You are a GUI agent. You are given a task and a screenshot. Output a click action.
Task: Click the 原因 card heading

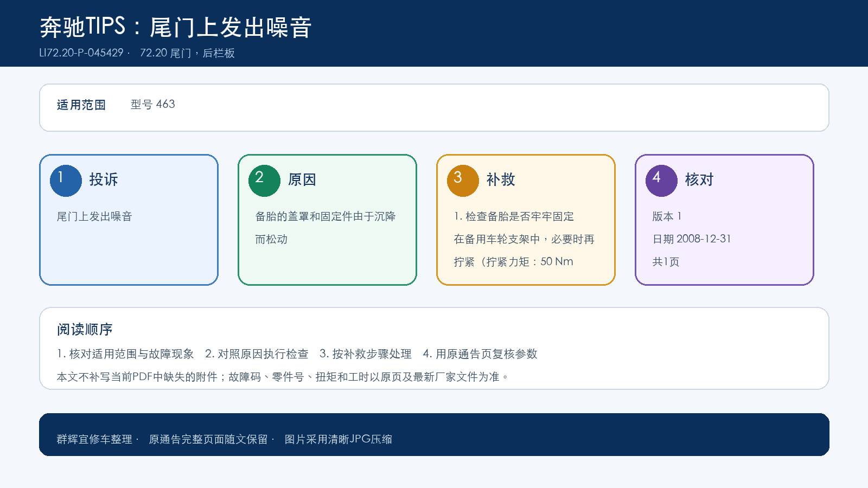point(302,179)
